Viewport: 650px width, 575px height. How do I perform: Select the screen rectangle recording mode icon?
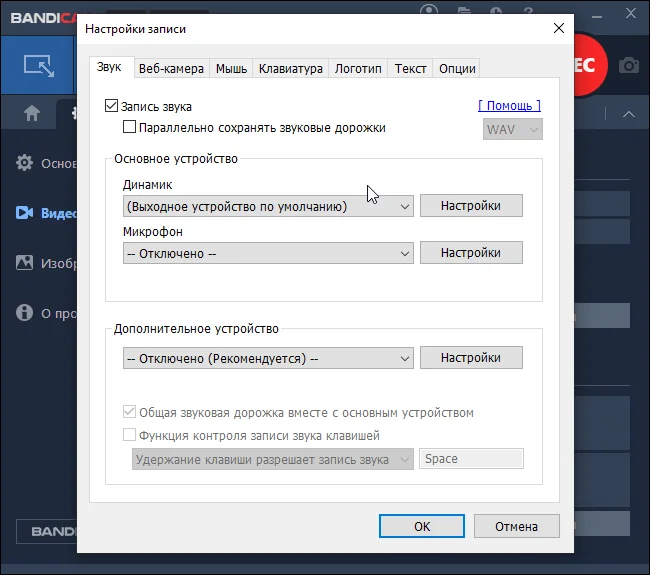point(39,66)
